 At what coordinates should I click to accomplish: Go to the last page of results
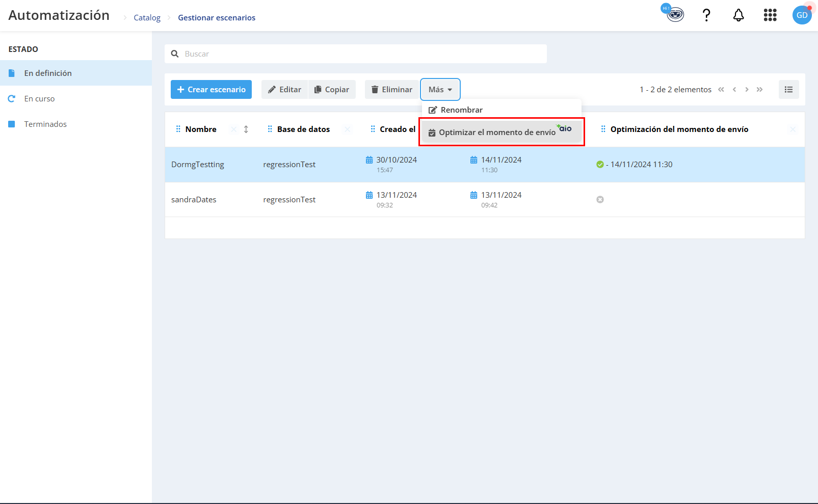pos(759,90)
